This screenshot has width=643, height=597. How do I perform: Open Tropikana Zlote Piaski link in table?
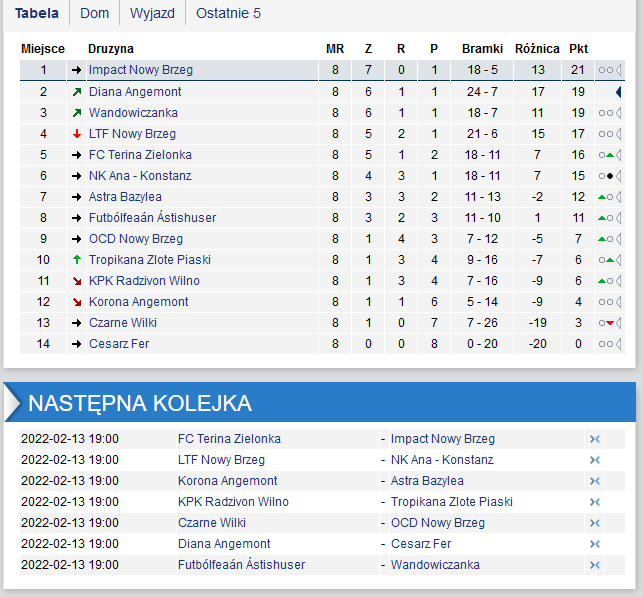point(150,260)
